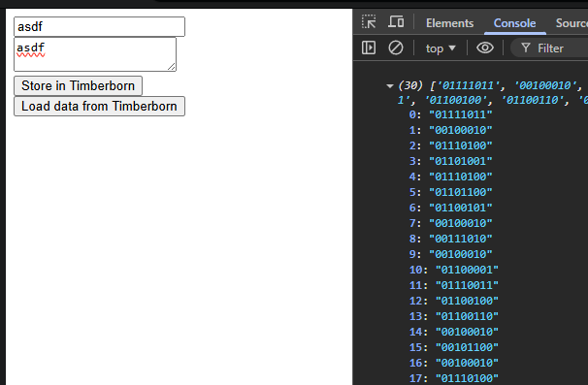
Task: Create a live expression with the eye icon
Action: (485, 48)
